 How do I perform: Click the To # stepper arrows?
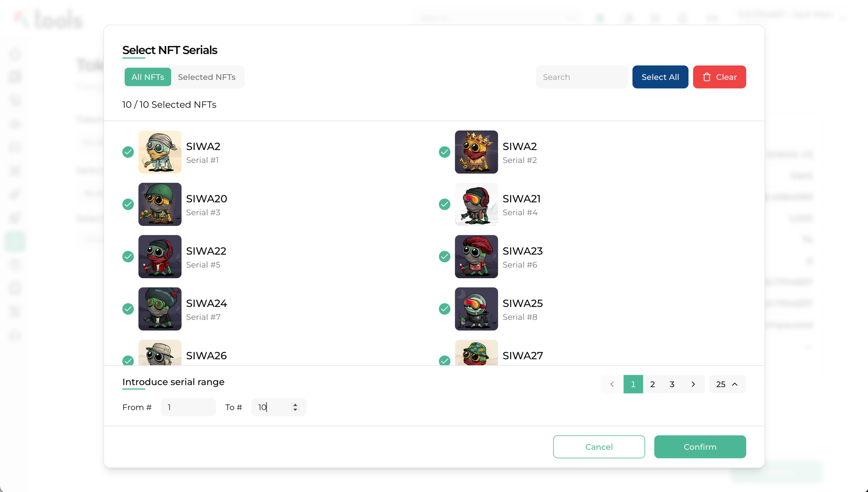tap(295, 407)
